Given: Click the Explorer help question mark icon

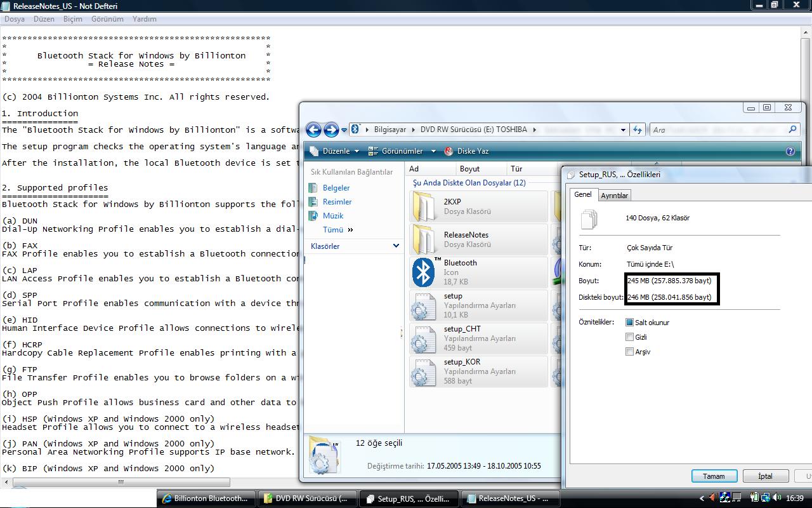Looking at the screenshot, I should [x=790, y=151].
